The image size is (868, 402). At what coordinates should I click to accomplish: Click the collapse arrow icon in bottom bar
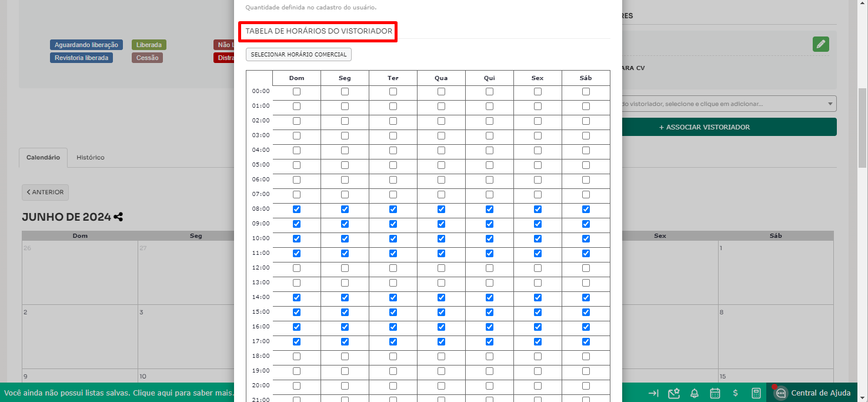(653, 393)
